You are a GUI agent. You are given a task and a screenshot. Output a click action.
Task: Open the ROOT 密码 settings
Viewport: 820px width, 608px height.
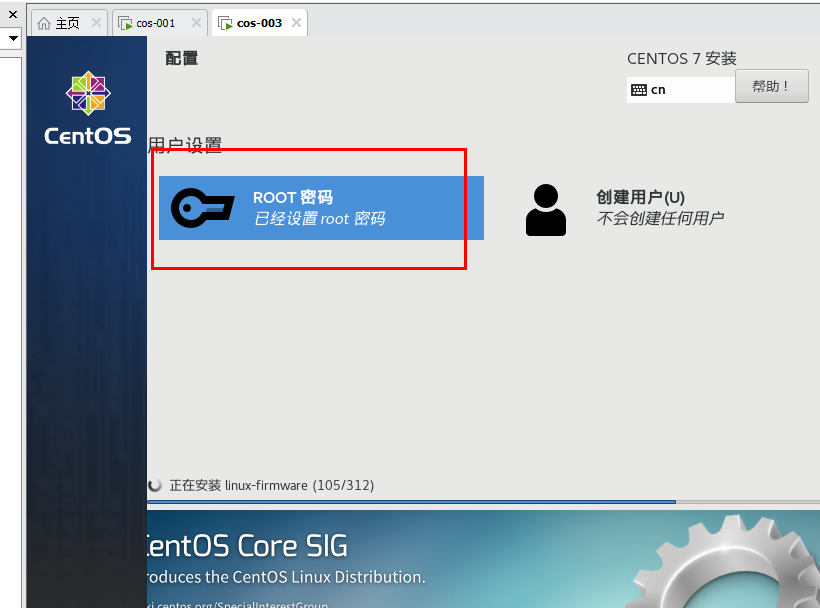[321, 208]
